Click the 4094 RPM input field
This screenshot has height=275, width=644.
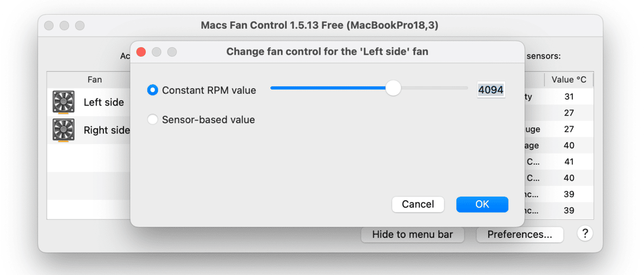click(490, 90)
